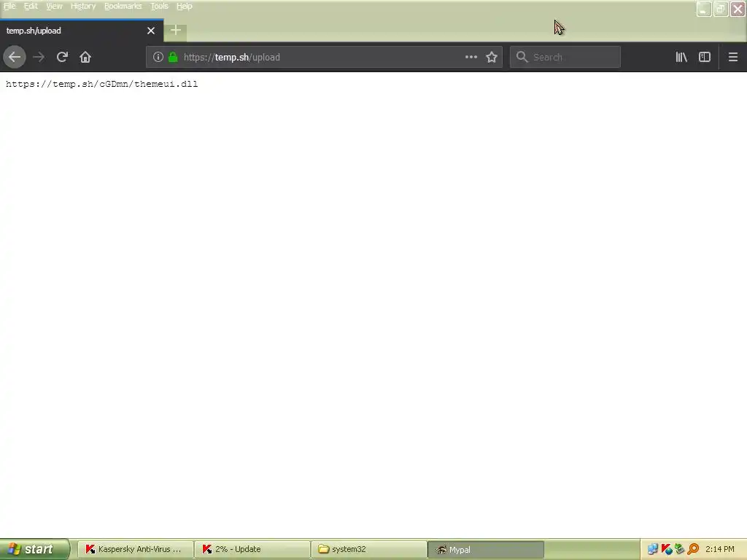
Task: Open the File menu
Action: pyautogui.click(x=9, y=6)
